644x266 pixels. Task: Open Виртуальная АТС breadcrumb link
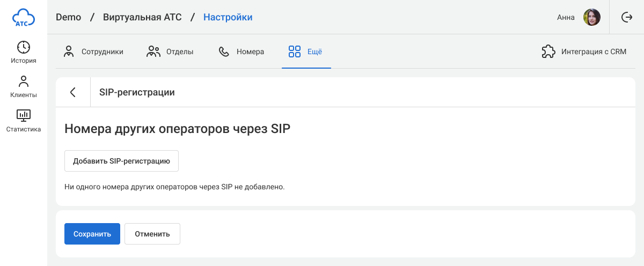click(x=142, y=17)
